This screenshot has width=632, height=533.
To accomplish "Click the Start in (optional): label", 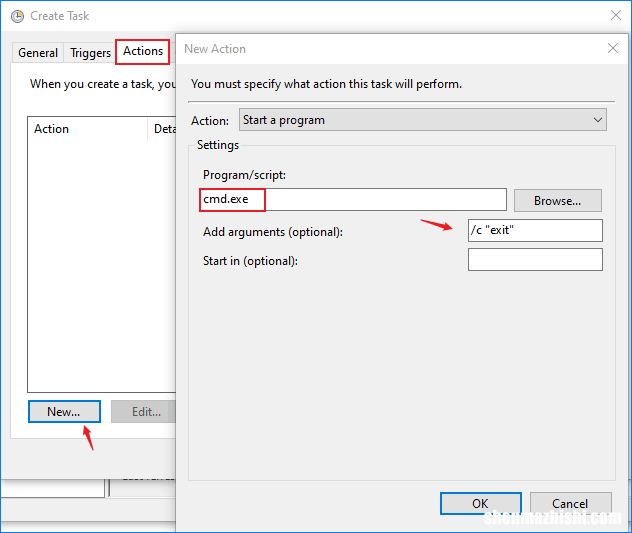I will [x=250, y=261].
